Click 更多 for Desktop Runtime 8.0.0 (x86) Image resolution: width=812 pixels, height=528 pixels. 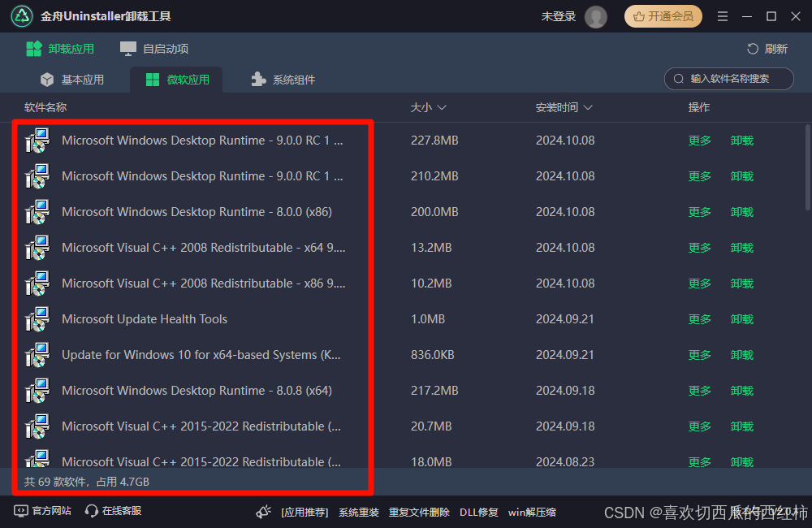[700, 212]
